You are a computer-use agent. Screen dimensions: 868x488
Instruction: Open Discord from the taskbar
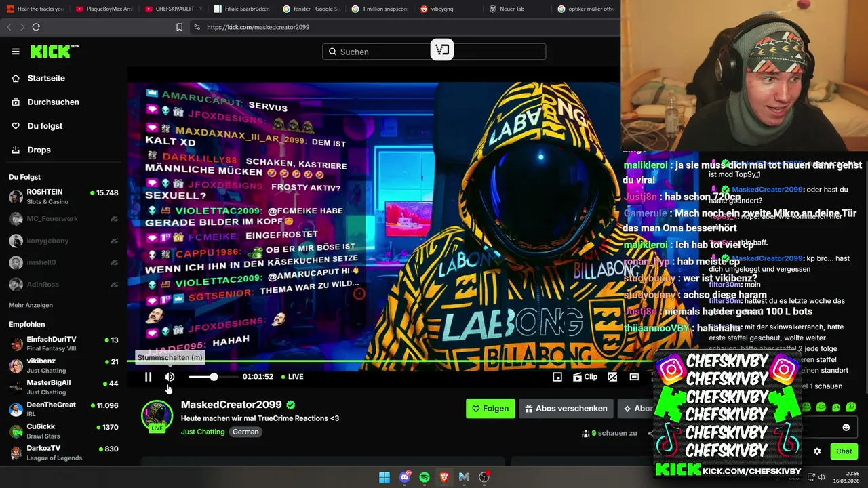(x=405, y=477)
